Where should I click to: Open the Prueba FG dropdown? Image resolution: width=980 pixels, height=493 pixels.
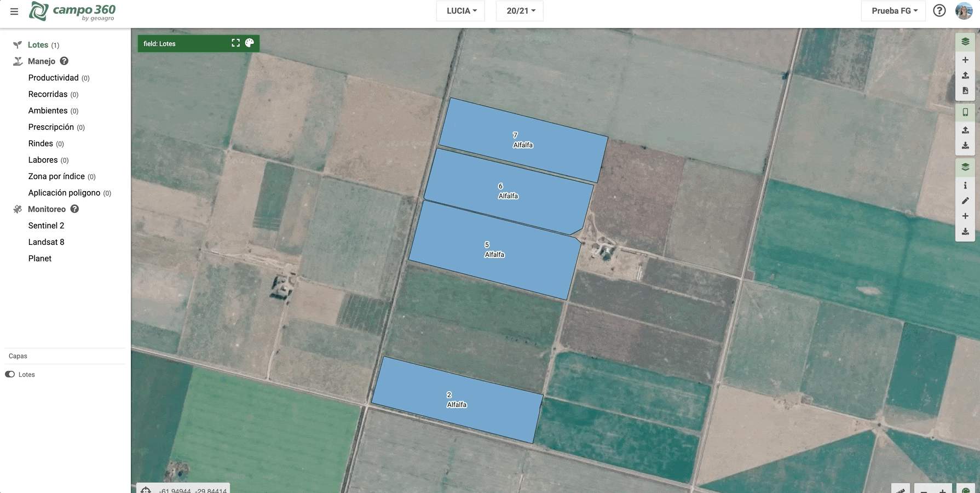coord(893,11)
